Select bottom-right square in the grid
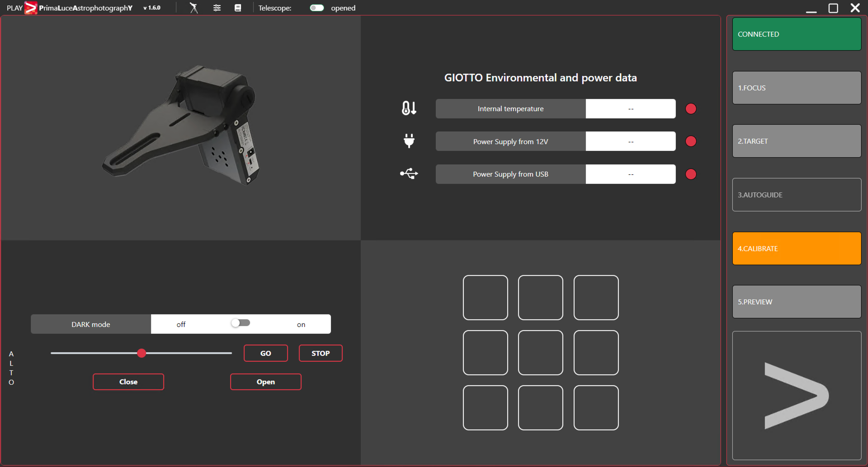The image size is (868, 467). click(x=596, y=408)
